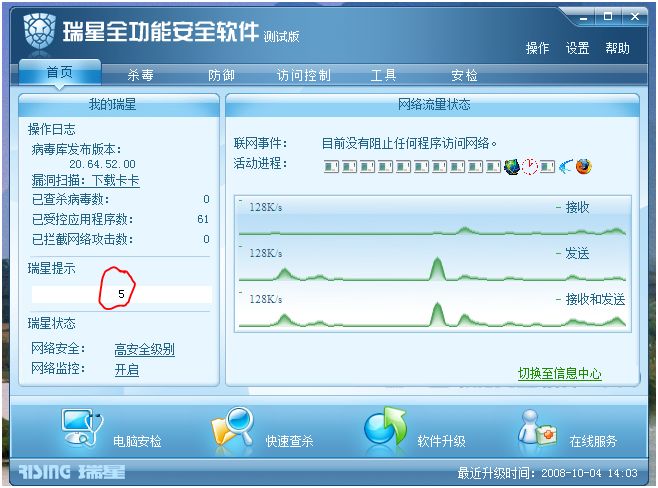The image size is (658, 488).
Task: Switch to the 安检 tab
Action: coord(464,75)
